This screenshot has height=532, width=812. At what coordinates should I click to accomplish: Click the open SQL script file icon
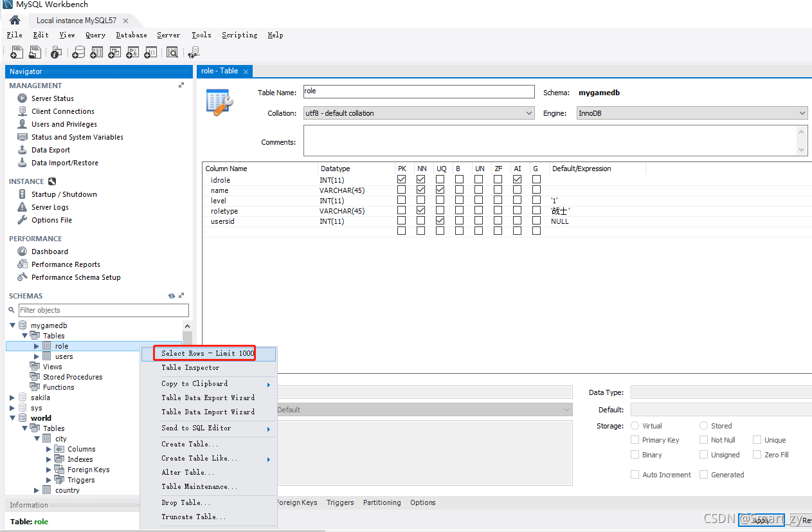pyautogui.click(x=35, y=52)
